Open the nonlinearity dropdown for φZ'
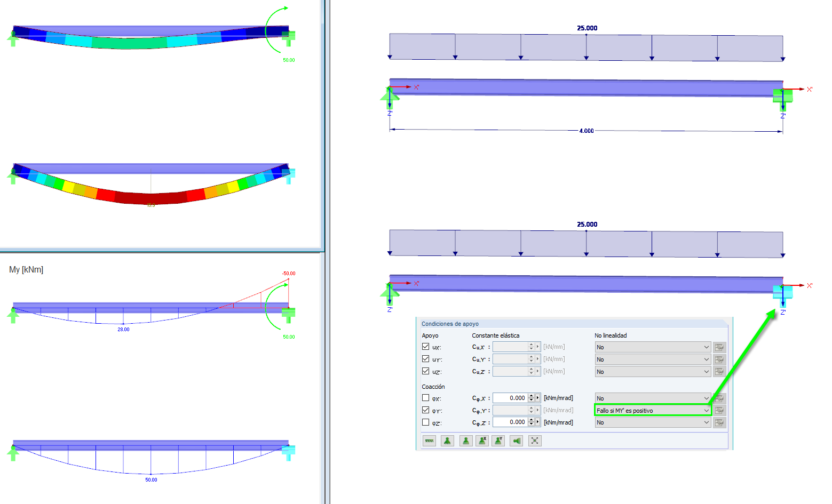Screen dimensions: 832x504 [653, 422]
